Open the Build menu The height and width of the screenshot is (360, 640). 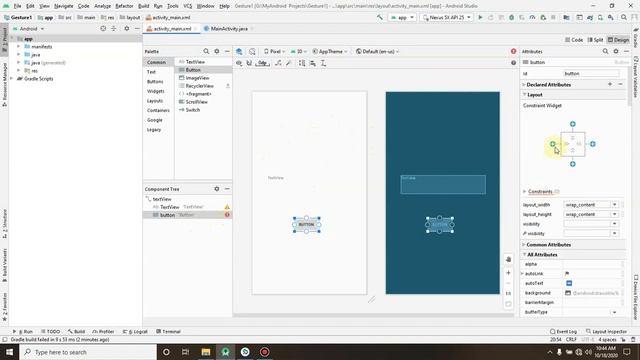[144, 6]
